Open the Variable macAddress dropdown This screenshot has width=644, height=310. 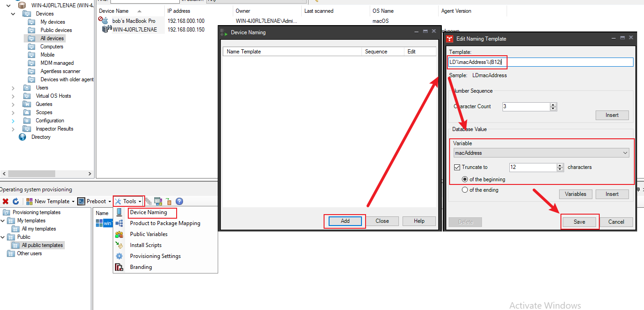pyautogui.click(x=625, y=153)
